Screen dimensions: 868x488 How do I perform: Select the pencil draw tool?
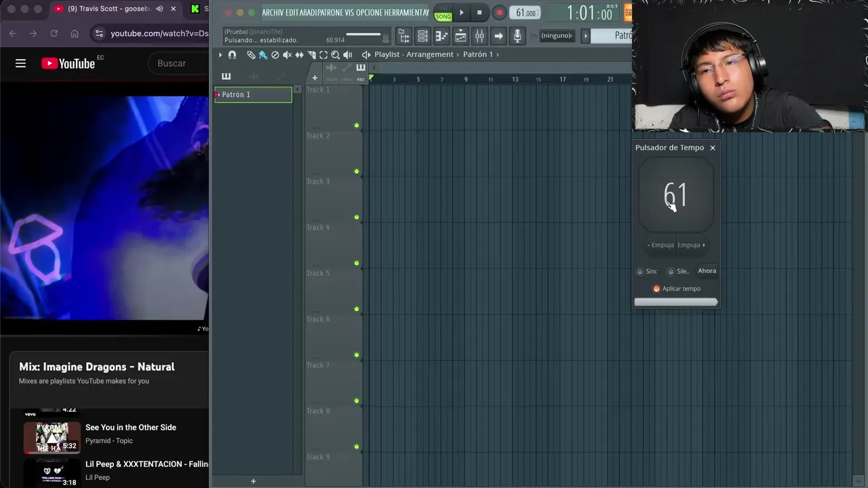[251, 55]
